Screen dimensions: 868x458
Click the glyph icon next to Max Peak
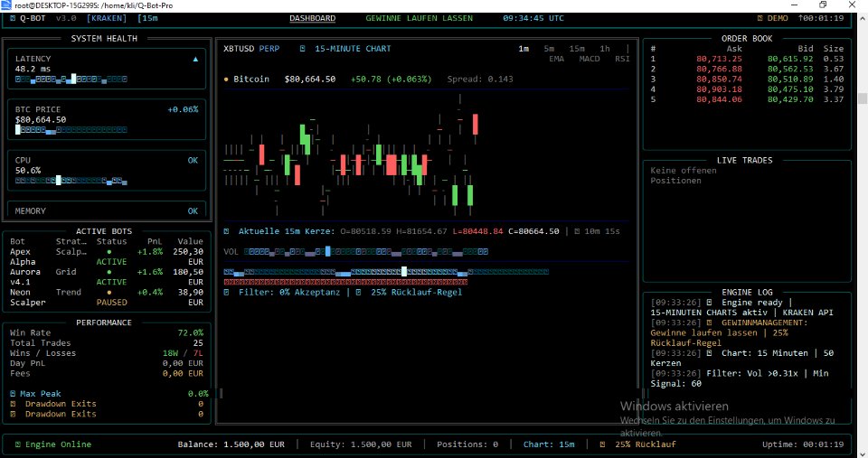coord(13,394)
